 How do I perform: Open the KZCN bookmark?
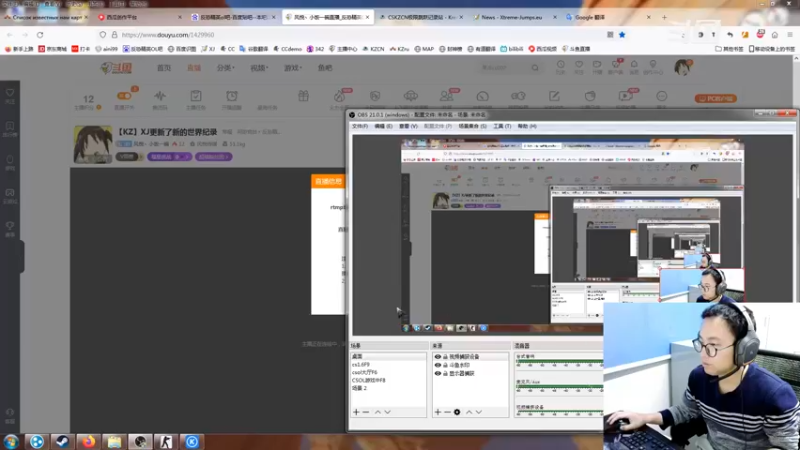coord(373,49)
